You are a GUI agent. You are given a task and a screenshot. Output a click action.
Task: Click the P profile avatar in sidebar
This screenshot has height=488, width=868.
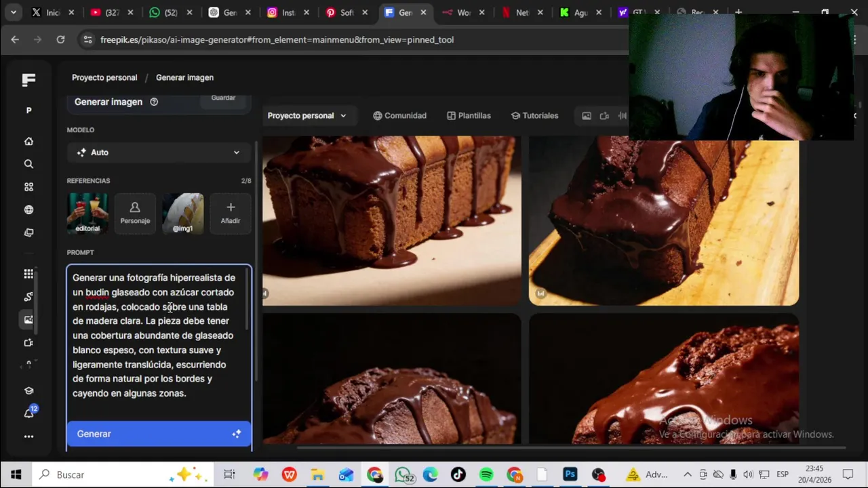point(28,110)
